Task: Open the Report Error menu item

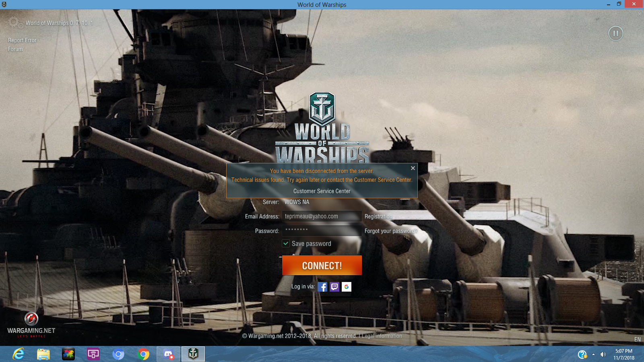Action: 22,40
